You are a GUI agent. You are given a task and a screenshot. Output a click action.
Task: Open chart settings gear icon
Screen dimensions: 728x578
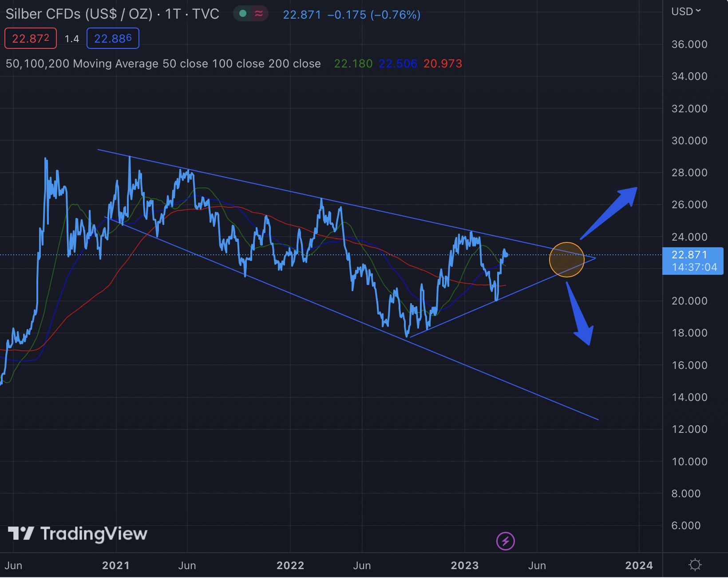(695, 565)
